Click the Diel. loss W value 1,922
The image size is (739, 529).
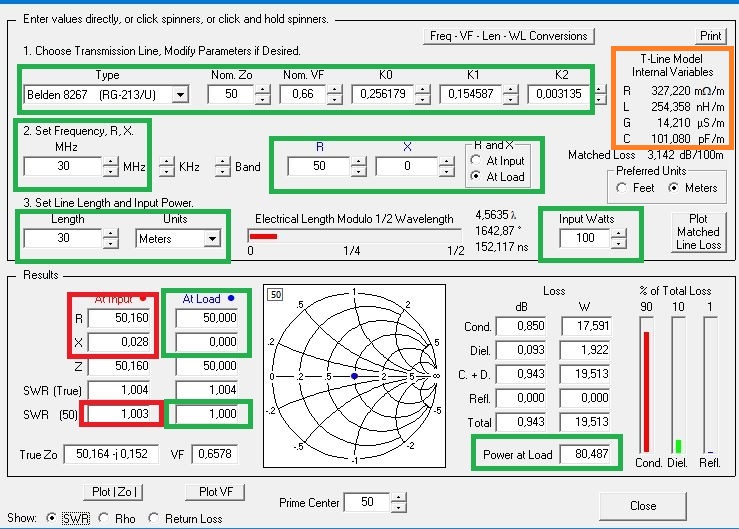coord(586,350)
